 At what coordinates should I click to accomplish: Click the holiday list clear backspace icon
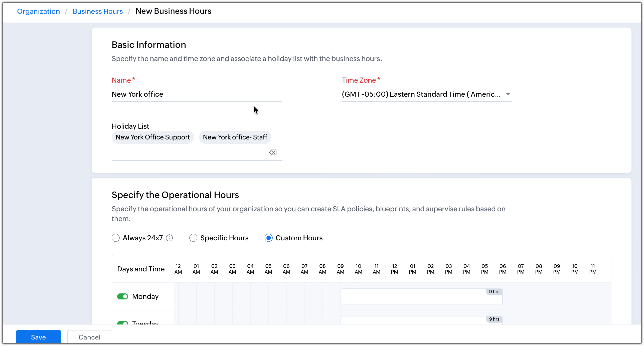273,152
